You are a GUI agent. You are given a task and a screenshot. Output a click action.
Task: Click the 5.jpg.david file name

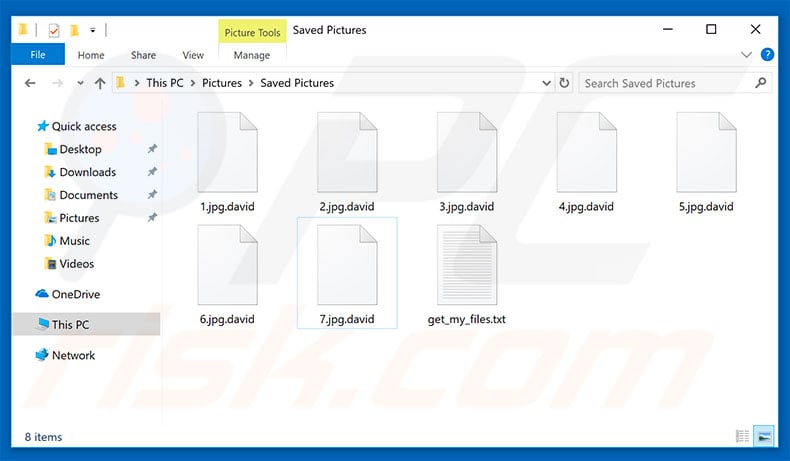(706, 206)
